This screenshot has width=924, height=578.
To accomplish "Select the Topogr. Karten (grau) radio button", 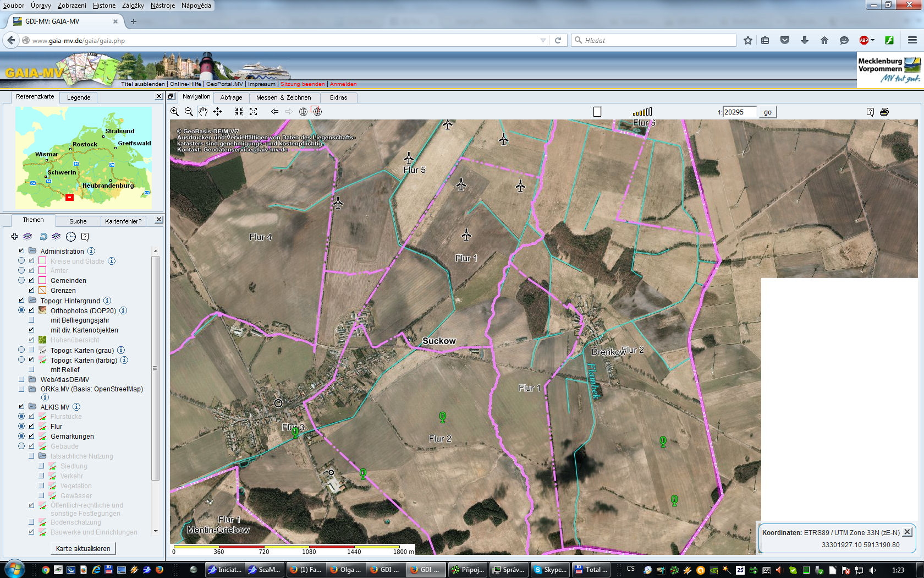I will click(21, 350).
